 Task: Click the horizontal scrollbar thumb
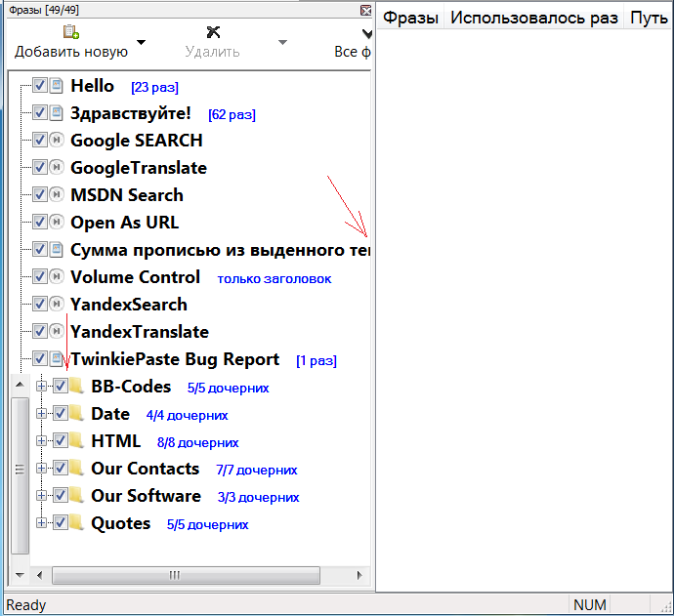(x=186, y=575)
